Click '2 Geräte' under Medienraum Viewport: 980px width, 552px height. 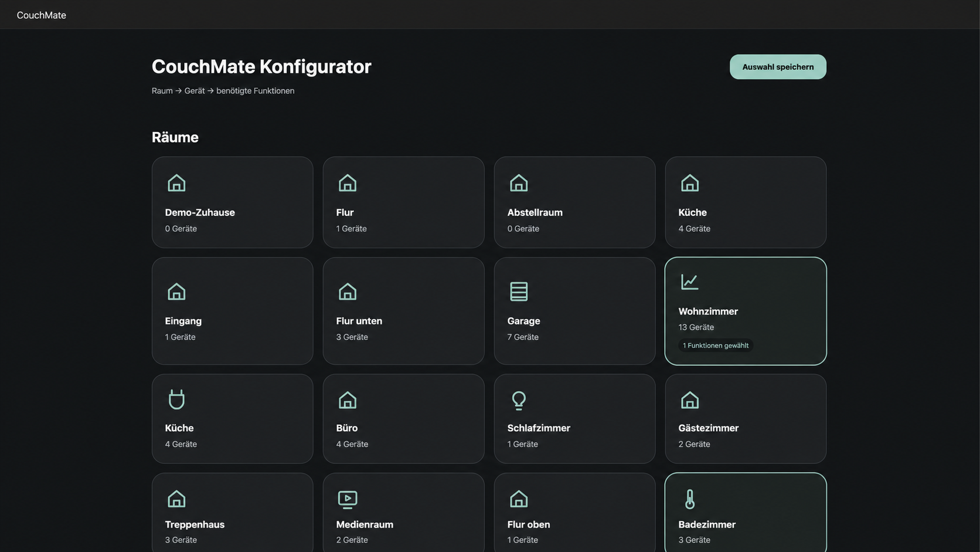pyautogui.click(x=352, y=540)
